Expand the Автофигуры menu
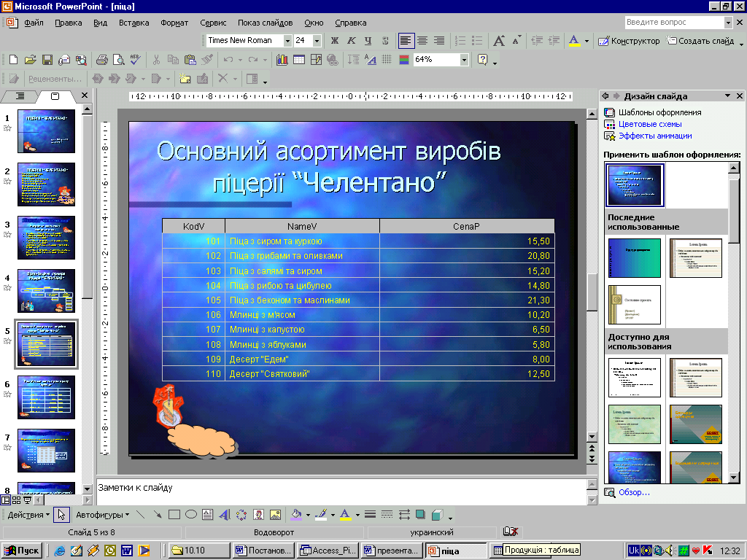The height and width of the screenshot is (560, 747). pos(102,515)
